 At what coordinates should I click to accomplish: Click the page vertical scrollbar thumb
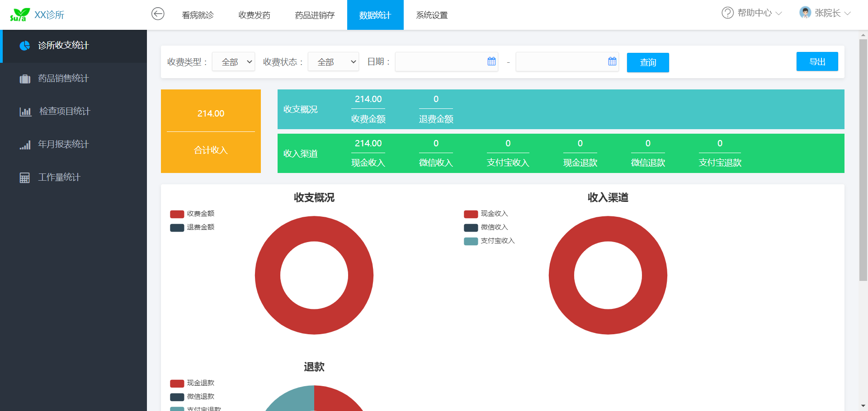(x=863, y=160)
